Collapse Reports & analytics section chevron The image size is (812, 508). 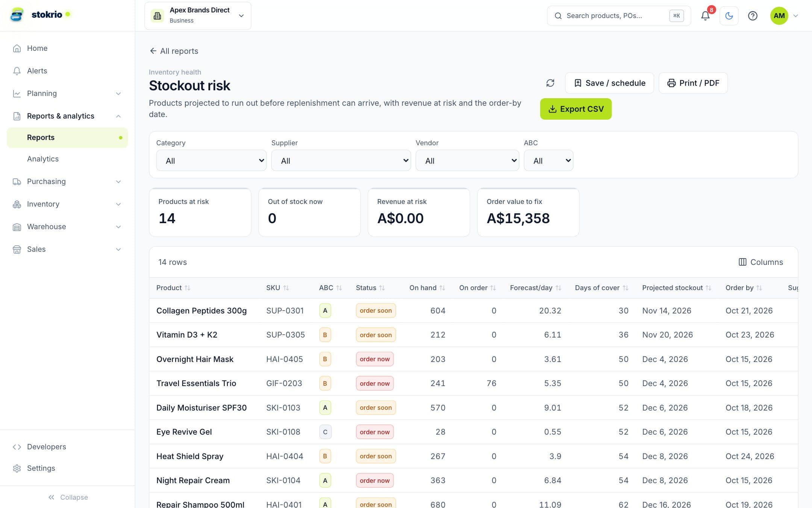[118, 116]
